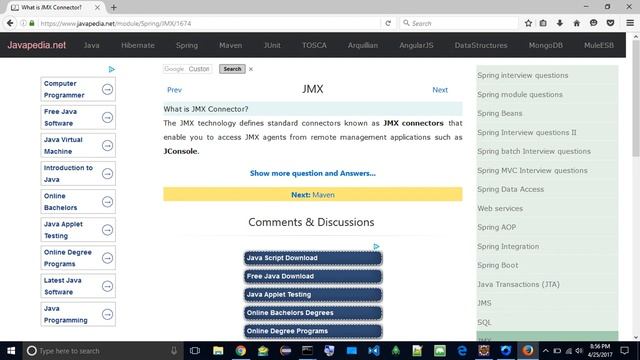Screen dimensions: 640x360
Task: Click the AdChoices icon above left ads
Action: [111, 69]
